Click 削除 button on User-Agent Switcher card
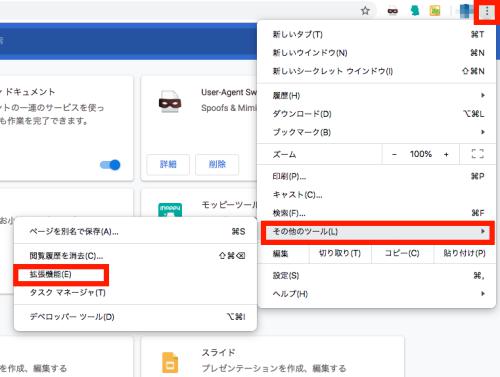The height and width of the screenshot is (377, 500). click(x=217, y=164)
